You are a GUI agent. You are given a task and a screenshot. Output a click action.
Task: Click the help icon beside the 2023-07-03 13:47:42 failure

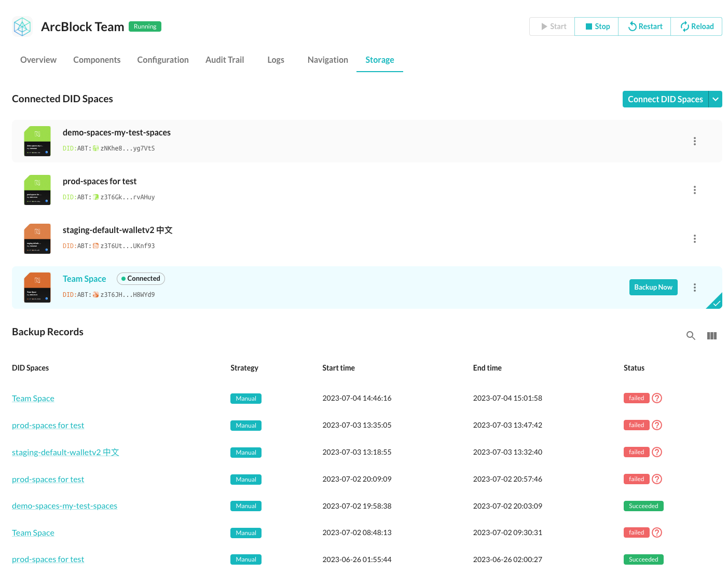(x=657, y=425)
